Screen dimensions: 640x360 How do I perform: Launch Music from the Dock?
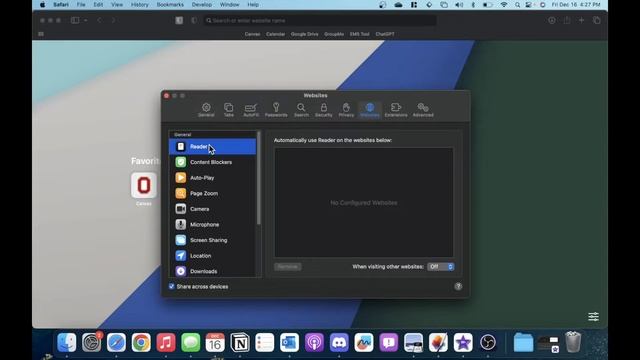166,342
